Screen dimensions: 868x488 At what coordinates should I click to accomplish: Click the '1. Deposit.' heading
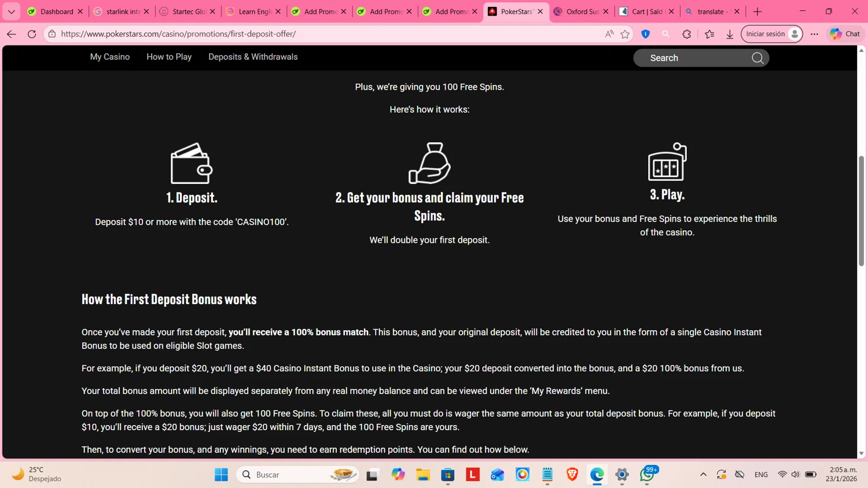[x=192, y=198]
